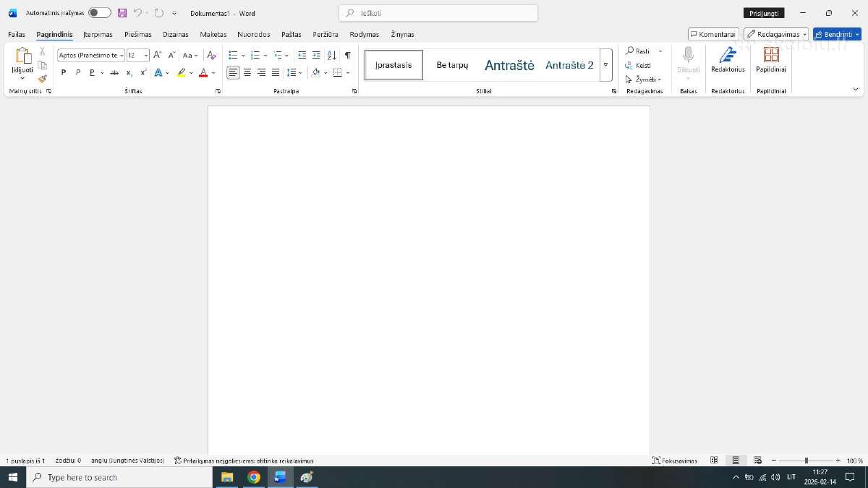Click the Bendrinti share button
This screenshot has height=488, width=868.
tap(837, 34)
